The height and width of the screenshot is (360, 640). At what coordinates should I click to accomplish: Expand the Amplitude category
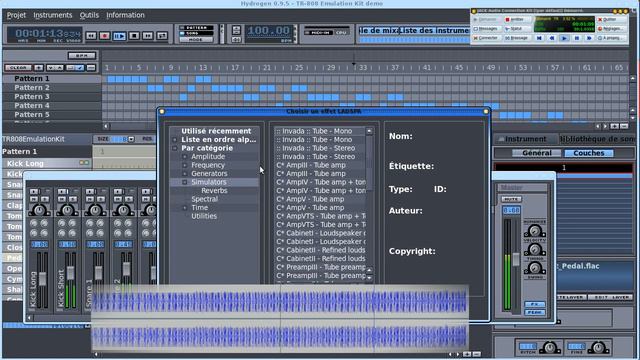pyautogui.click(x=185, y=157)
